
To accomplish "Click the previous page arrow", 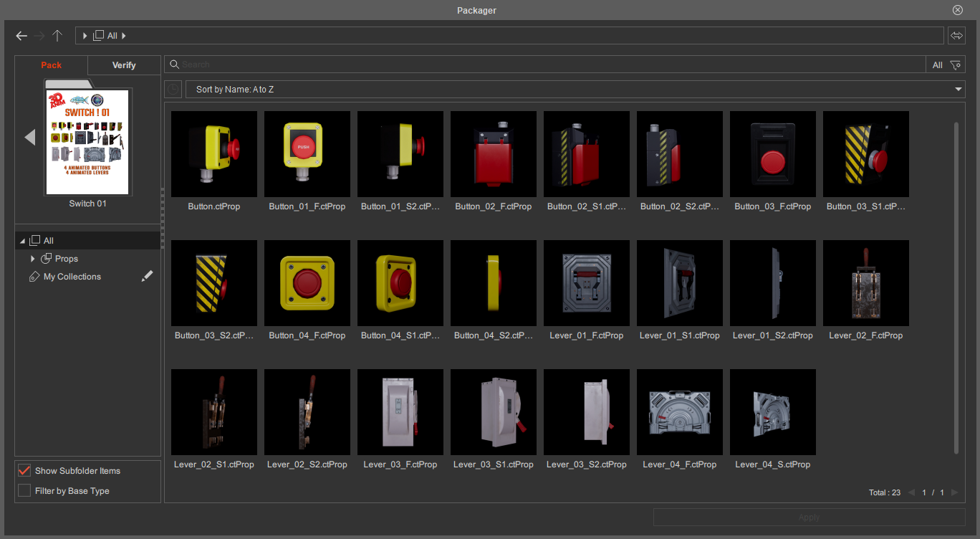I will (x=911, y=492).
